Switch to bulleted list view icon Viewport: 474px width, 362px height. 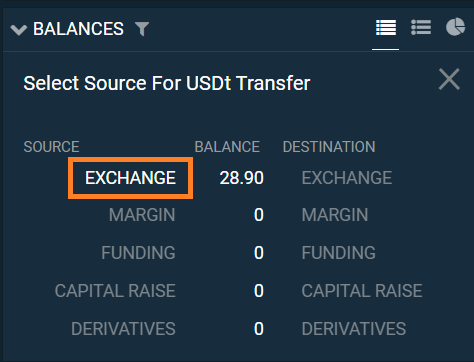pos(421,28)
